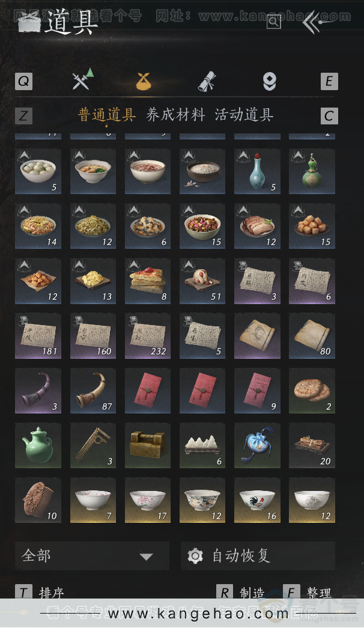Switch to the 养成材料 tab
The width and height of the screenshot is (364, 628).
click(176, 115)
